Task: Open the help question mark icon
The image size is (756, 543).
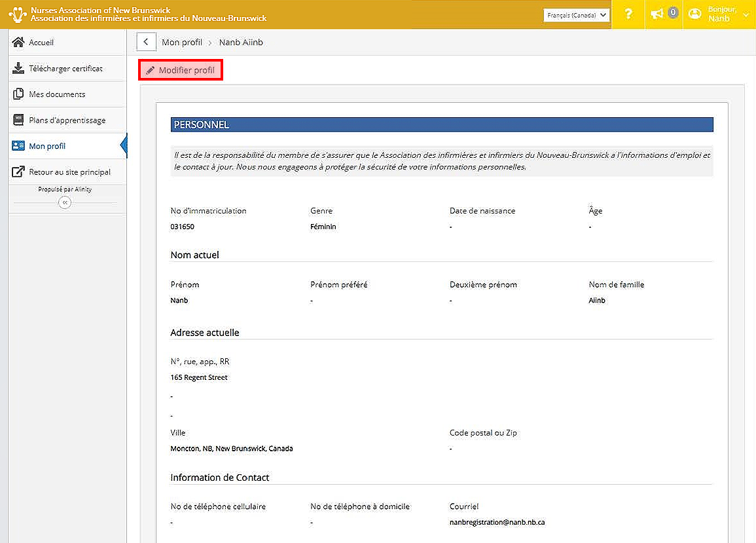Action: (628, 14)
